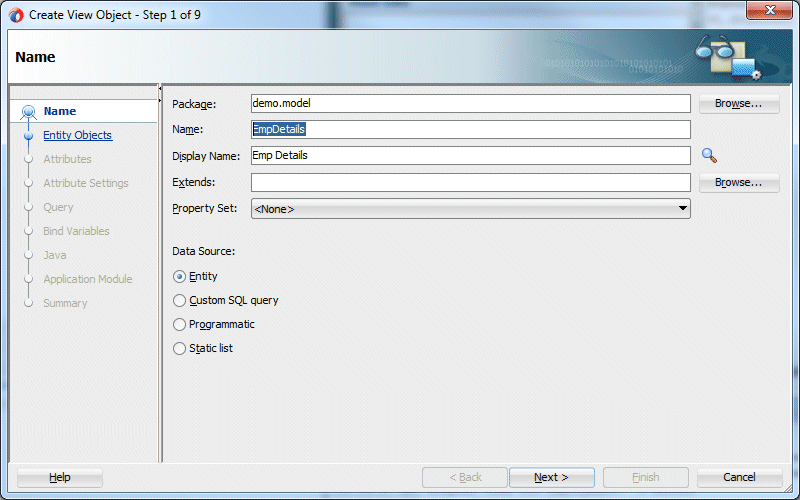This screenshot has height=500, width=800.
Task: Select the Entity data source radio
Action: [x=179, y=277]
